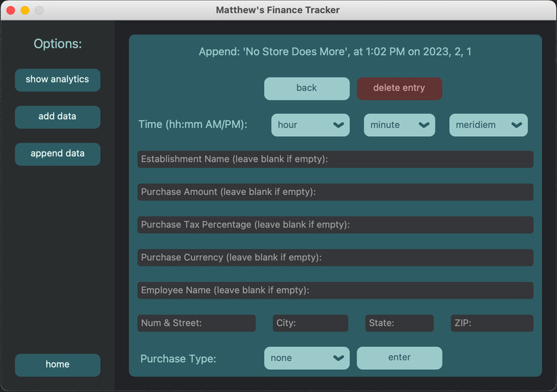Click the 'Purchase Type:' label
The width and height of the screenshot is (557, 392).
pyautogui.click(x=178, y=359)
